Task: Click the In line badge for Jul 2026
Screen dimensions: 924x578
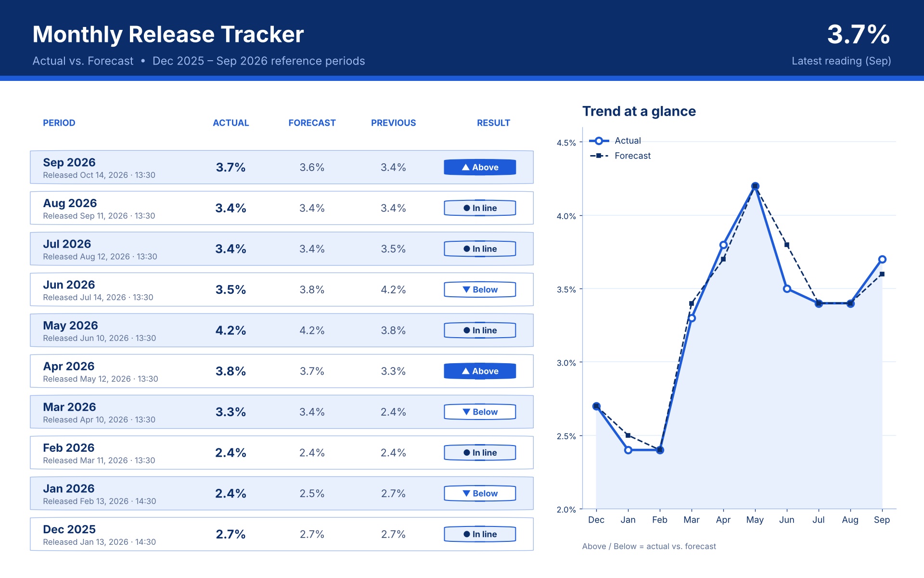Action: [x=480, y=249]
